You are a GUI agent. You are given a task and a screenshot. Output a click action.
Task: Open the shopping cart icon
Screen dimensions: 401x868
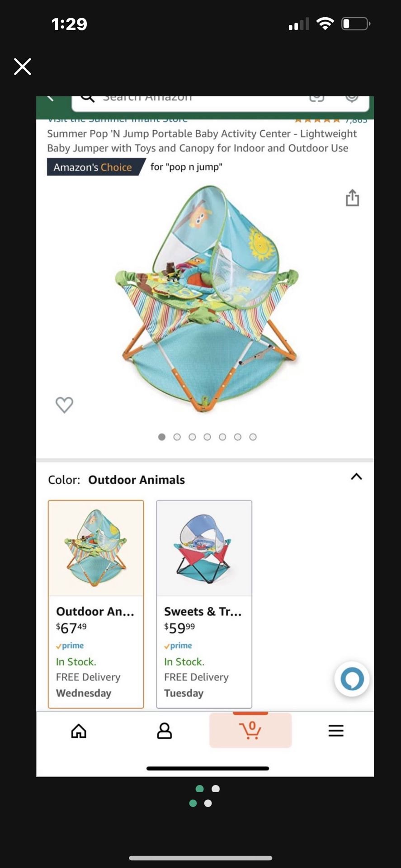[250, 730]
